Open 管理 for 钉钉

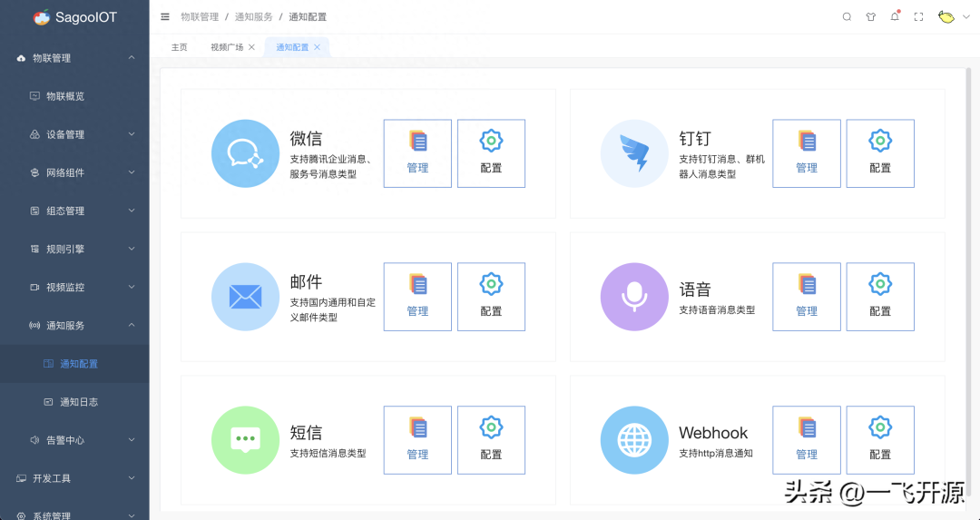[807, 153]
